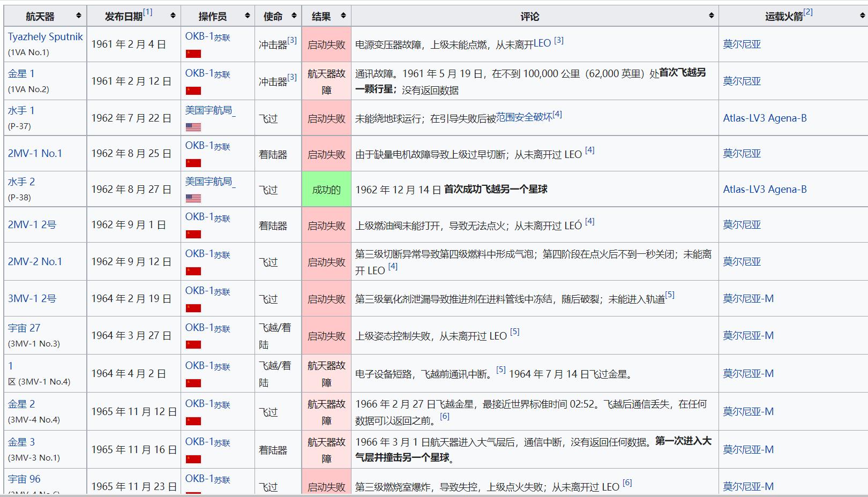Open the Tyazhely Sputnik spacecraft link
868x497 pixels.
(45, 36)
